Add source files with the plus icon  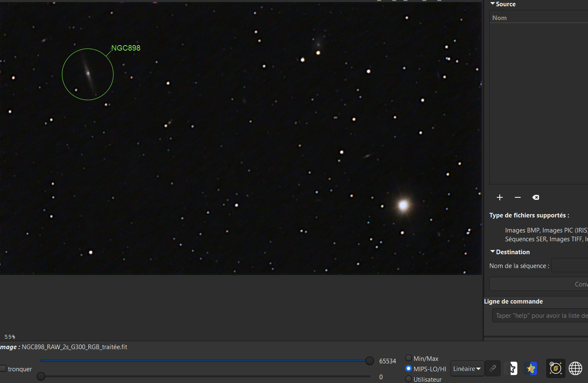tap(500, 197)
